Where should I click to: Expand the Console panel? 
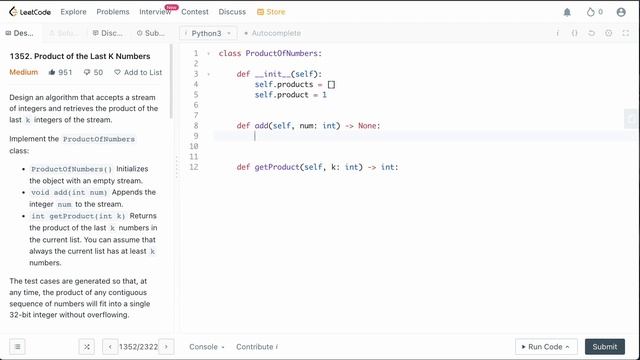pyautogui.click(x=207, y=347)
